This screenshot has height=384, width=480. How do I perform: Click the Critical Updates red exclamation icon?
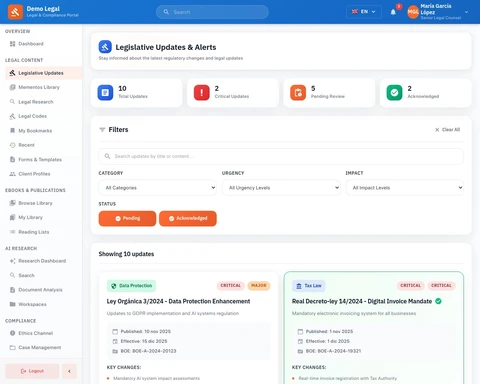202,92
